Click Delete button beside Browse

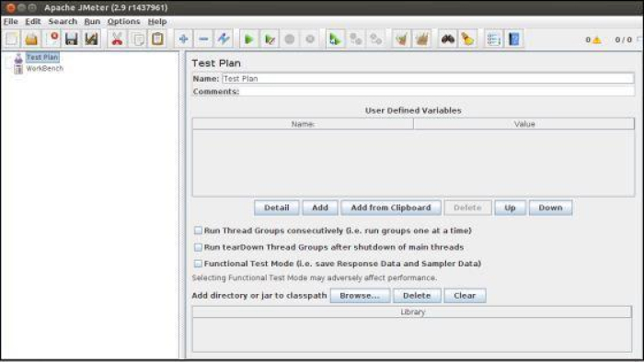tap(417, 296)
